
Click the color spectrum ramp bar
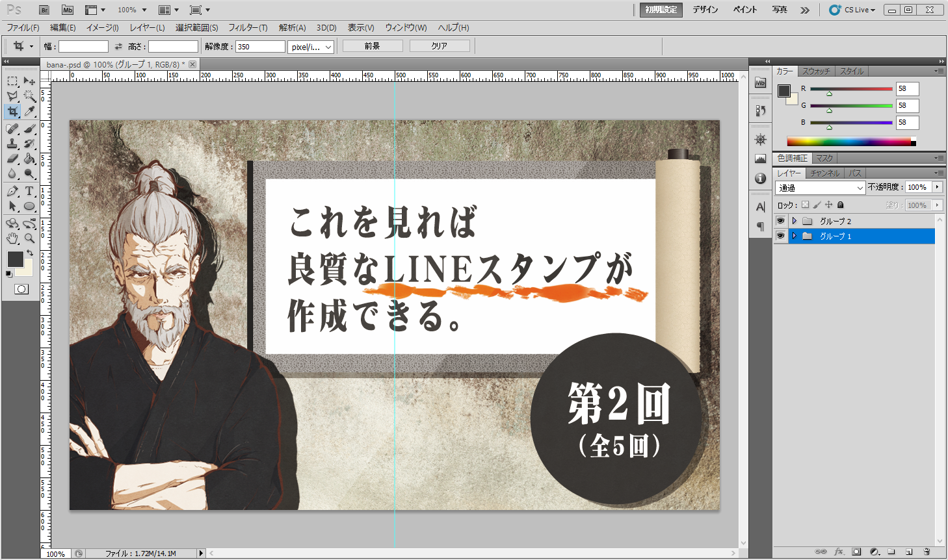point(851,141)
